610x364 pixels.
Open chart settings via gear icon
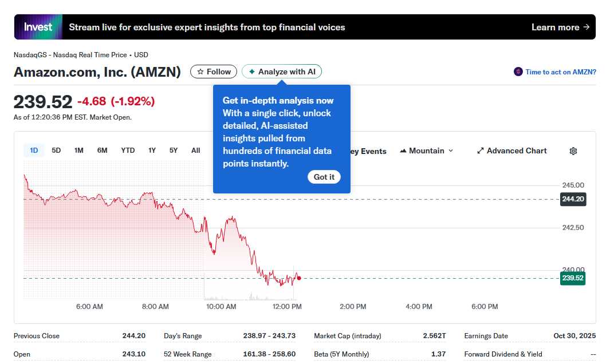point(573,151)
